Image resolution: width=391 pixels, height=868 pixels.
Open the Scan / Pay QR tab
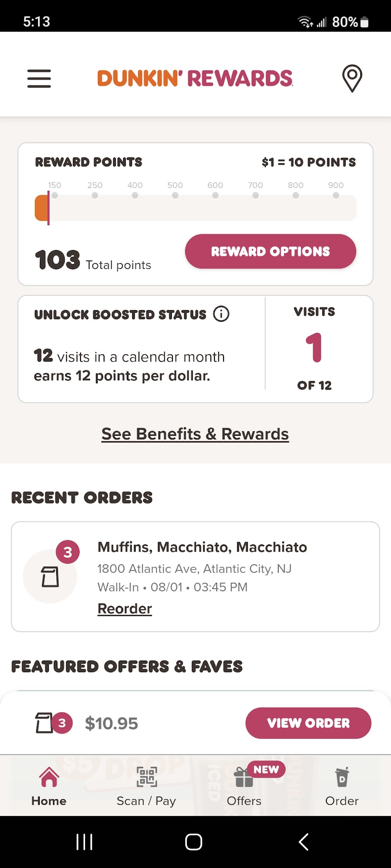[x=146, y=786]
